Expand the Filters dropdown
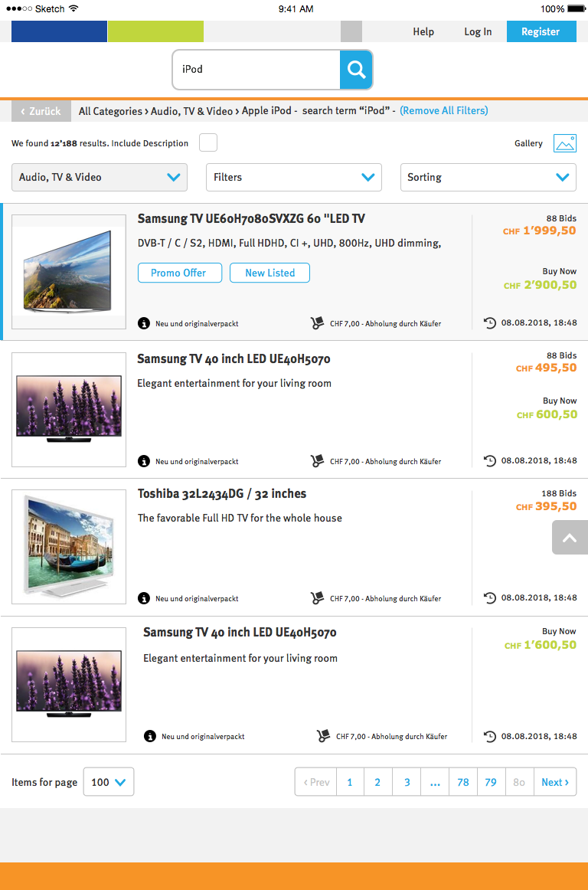588x890 pixels. tap(294, 177)
